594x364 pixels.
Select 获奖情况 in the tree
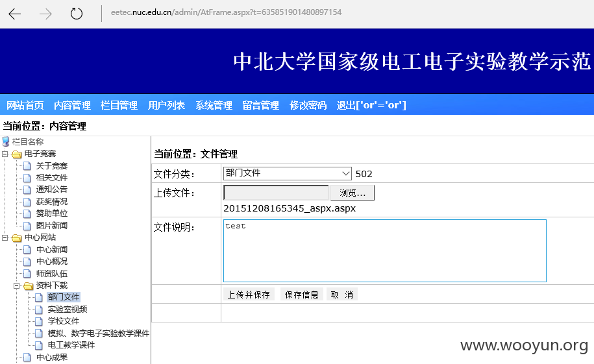[x=52, y=202]
